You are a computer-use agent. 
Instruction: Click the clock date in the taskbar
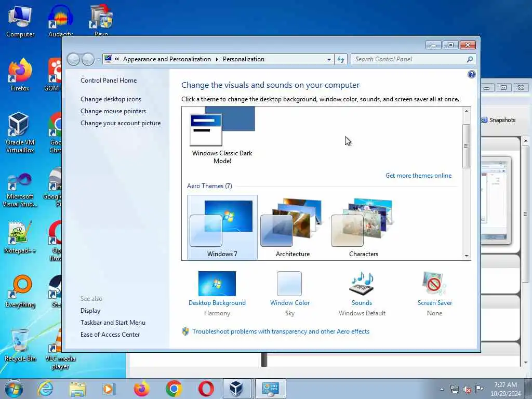[506, 394]
